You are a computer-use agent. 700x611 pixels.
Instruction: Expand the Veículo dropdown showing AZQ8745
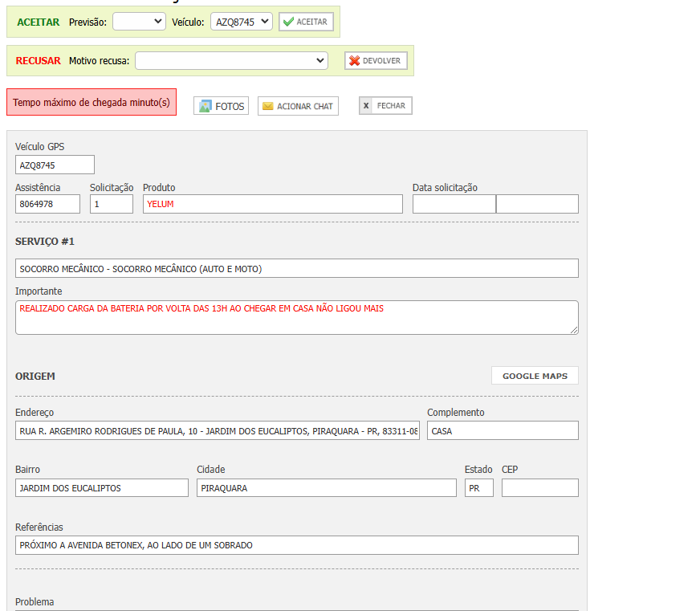pyautogui.click(x=241, y=22)
